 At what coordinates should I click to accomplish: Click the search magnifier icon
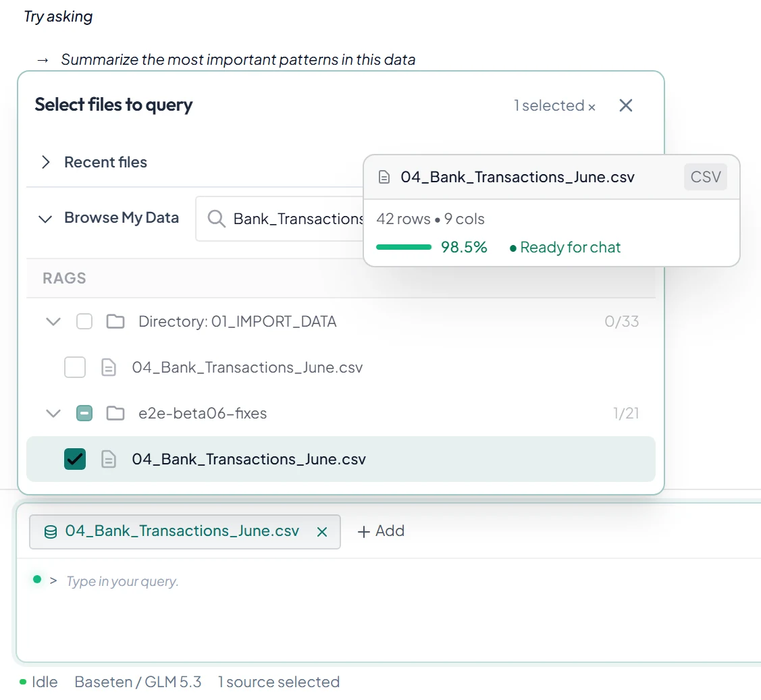click(217, 219)
